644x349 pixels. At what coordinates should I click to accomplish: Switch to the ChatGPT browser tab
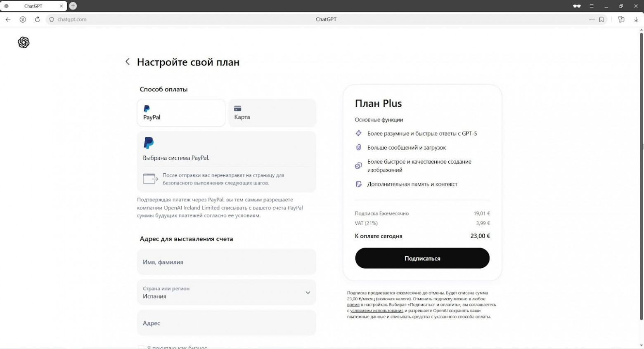click(x=33, y=6)
